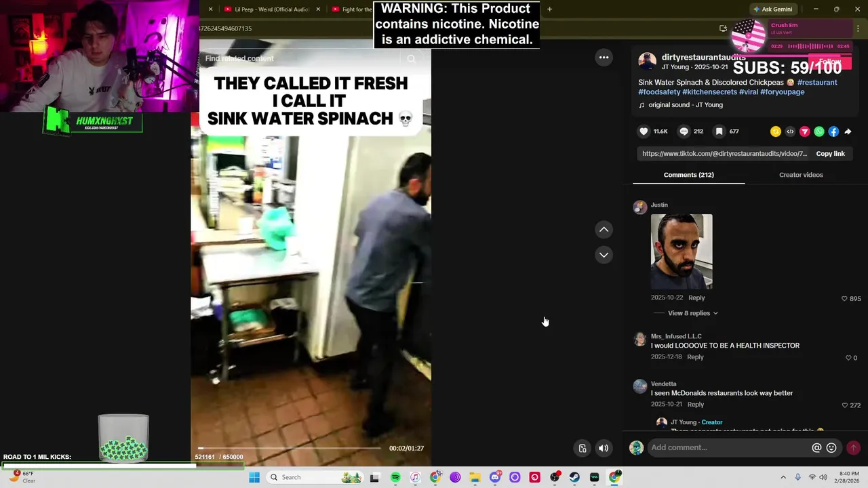The width and height of the screenshot is (868, 488).
Task: Click the #kitchensecrets hashtag
Action: pos(709,92)
